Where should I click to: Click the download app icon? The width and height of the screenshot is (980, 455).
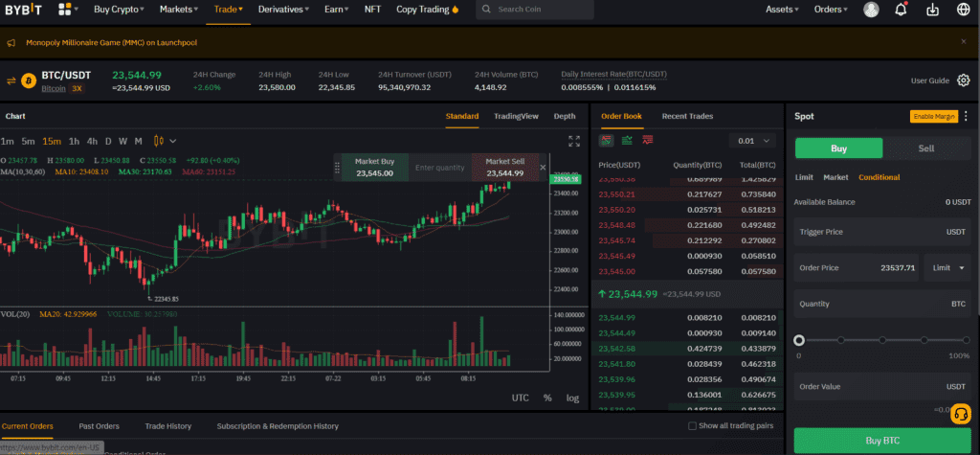(x=932, y=10)
